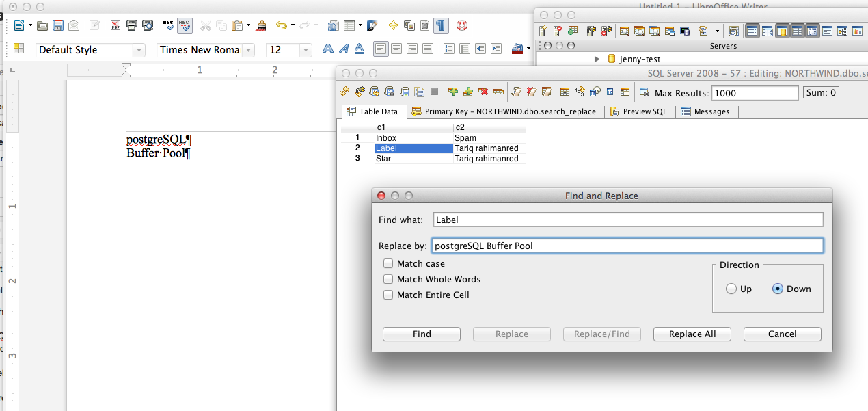The width and height of the screenshot is (868, 411).
Task: Click the Replace All button
Action: (692, 334)
